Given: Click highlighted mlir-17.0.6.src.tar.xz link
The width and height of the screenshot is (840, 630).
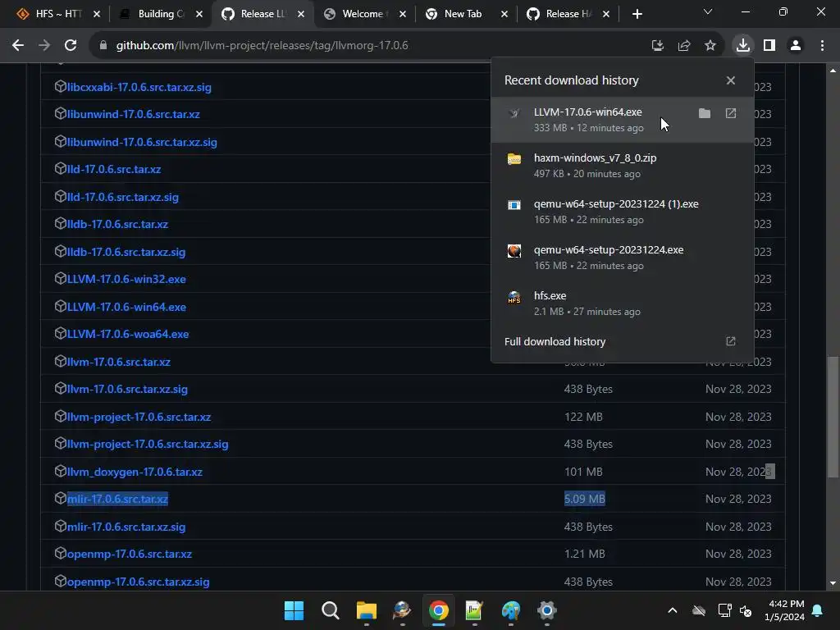Looking at the screenshot, I should (x=117, y=500).
